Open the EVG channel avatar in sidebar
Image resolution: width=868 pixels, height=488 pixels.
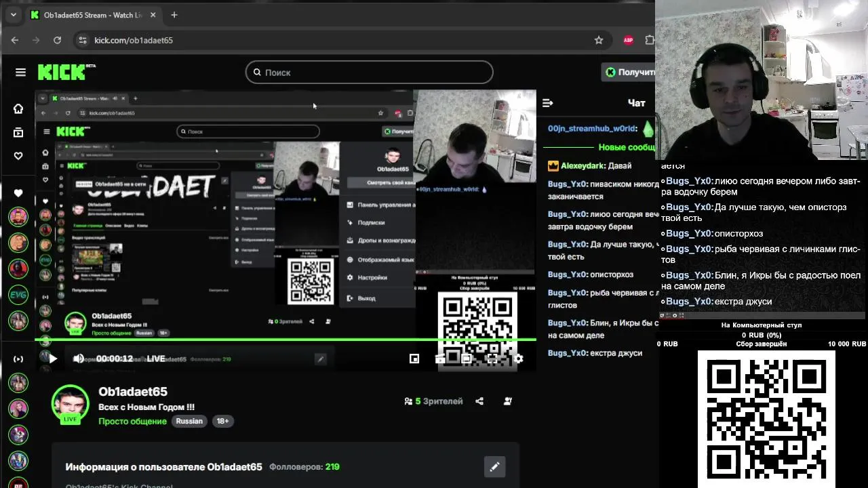(x=18, y=294)
